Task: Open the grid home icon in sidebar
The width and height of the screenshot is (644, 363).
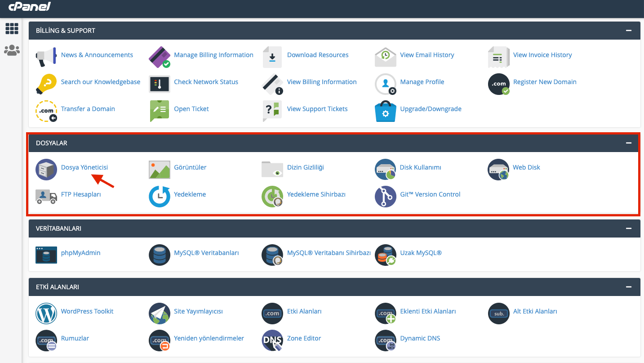Action: point(12,29)
